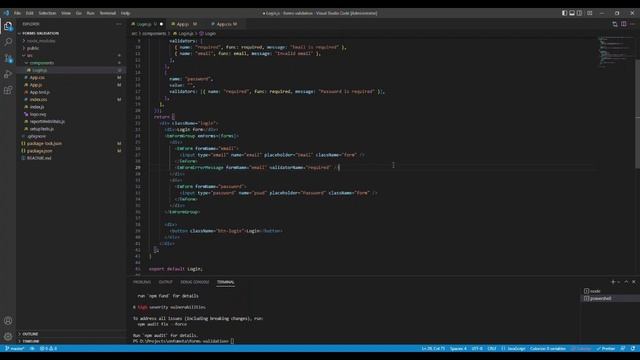Click Open Changes icon in editor toolbar
The height and width of the screenshot is (360, 640).
pos(615,24)
